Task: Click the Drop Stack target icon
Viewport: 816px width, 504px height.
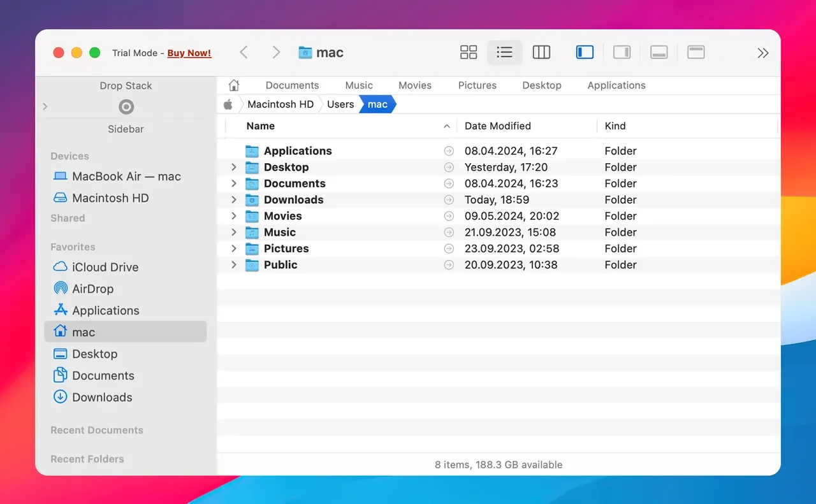Action: tap(126, 107)
